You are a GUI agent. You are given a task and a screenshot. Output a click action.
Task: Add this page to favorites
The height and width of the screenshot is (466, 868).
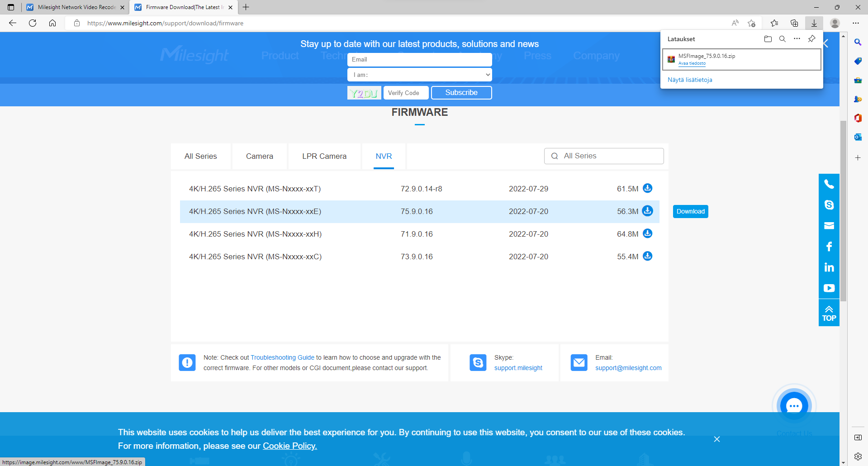pos(752,23)
